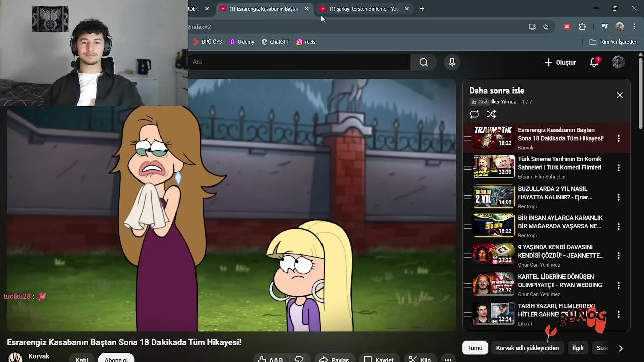The height and width of the screenshot is (362, 644).
Task: Select Korvak adlı yükleyiciden chip
Action: click(527, 348)
